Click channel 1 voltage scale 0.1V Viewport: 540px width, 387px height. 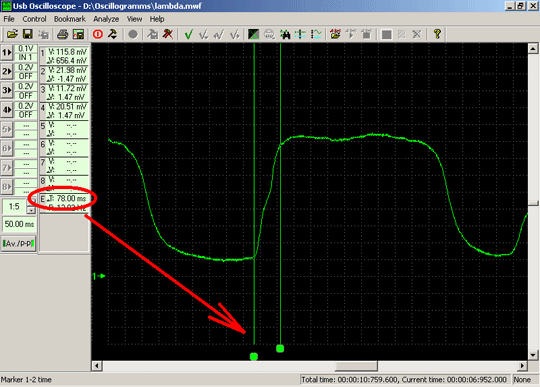click(25, 49)
